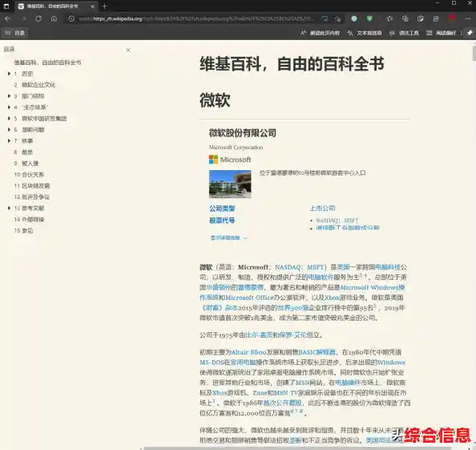Image resolution: width=476 pixels, height=450 pixels.
Task: Expand section 6 in the contents tree
Action: coord(9,130)
